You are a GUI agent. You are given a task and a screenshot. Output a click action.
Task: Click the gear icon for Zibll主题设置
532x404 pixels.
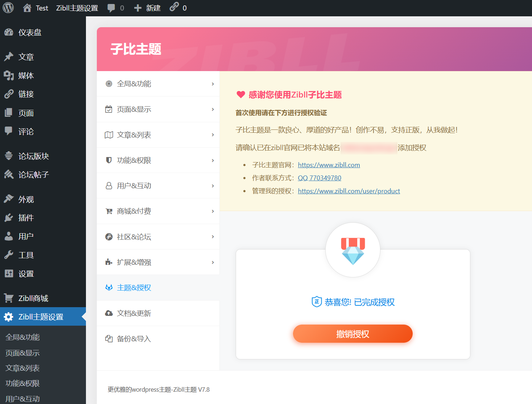click(x=8, y=316)
